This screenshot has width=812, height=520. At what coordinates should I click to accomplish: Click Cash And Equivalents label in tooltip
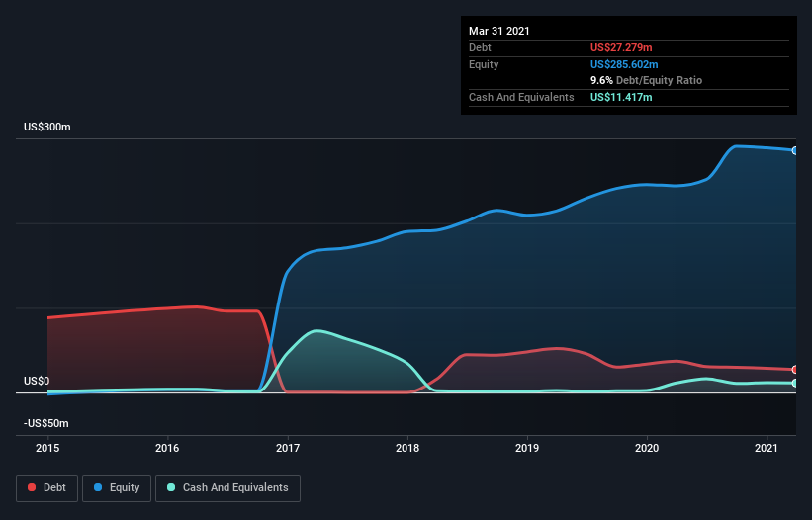coord(521,97)
